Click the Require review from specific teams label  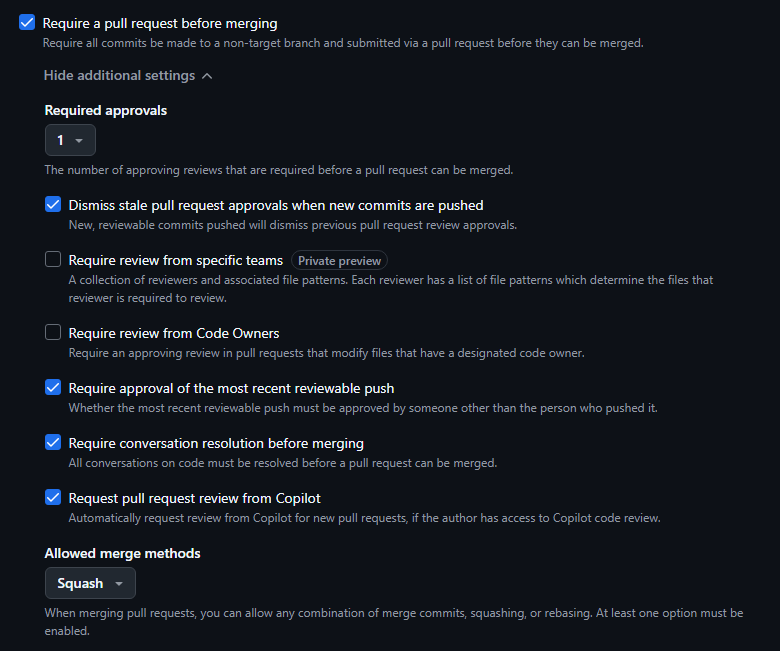pos(176,261)
